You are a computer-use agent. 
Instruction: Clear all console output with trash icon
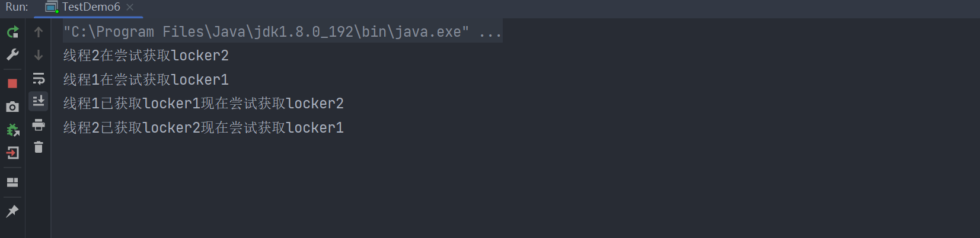[x=39, y=147]
